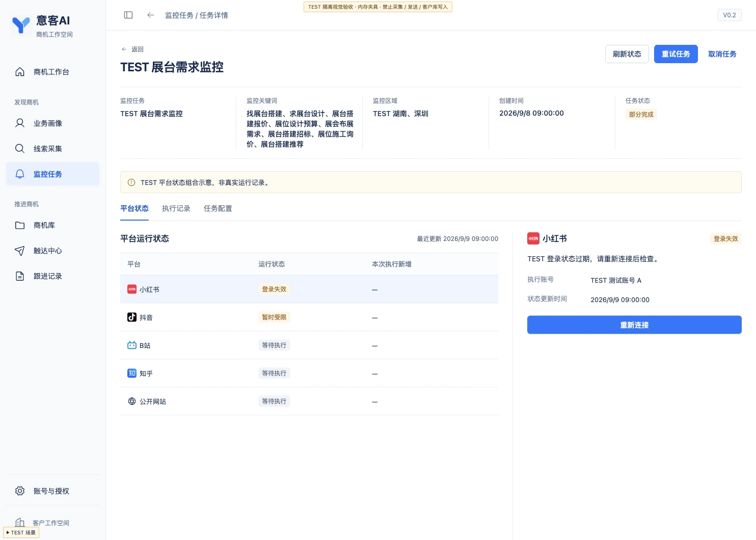Click 暂时受限 status tag for 抖音

(x=274, y=317)
